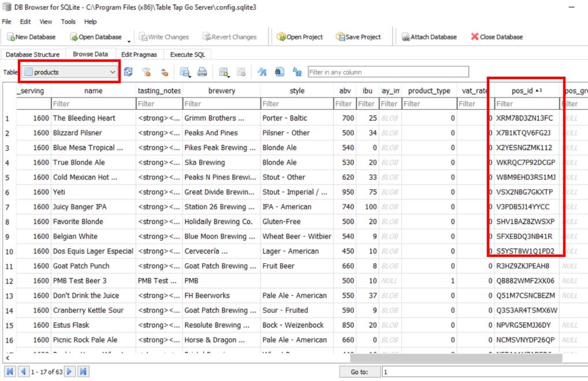Image resolution: width=588 pixels, height=381 pixels.
Task: Click the scroll left arrow
Action: [x=8, y=358]
